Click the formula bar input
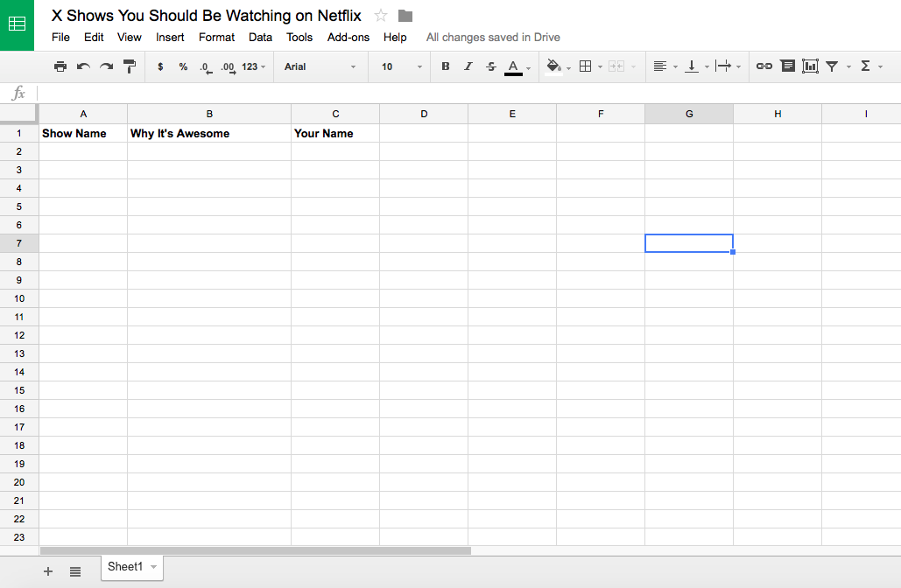Image resolution: width=901 pixels, height=588 pixels. coord(469,93)
